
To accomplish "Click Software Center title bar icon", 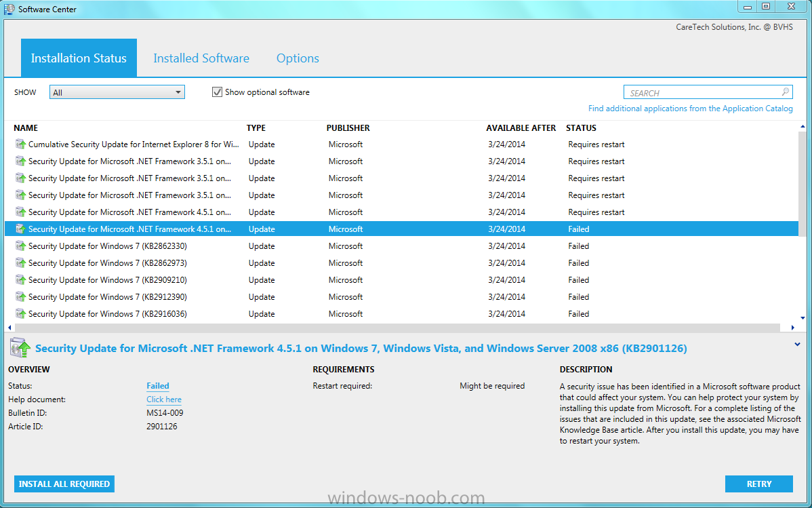I will pos(9,9).
